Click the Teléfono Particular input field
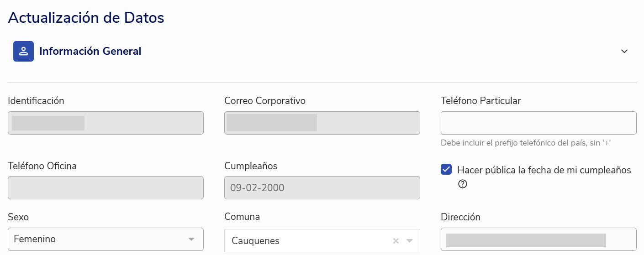Screen dimensions: 644x255 coord(538,123)
